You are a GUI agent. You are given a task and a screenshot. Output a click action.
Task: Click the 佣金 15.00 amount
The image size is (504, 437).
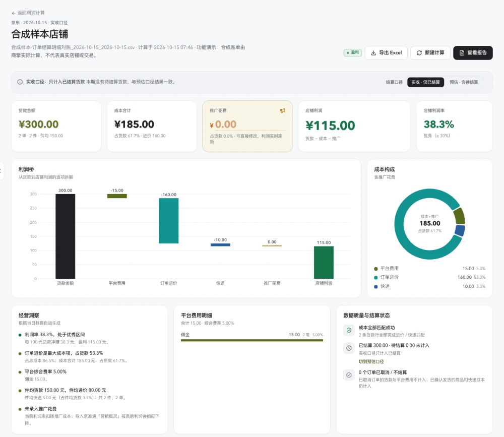[294, 335]
